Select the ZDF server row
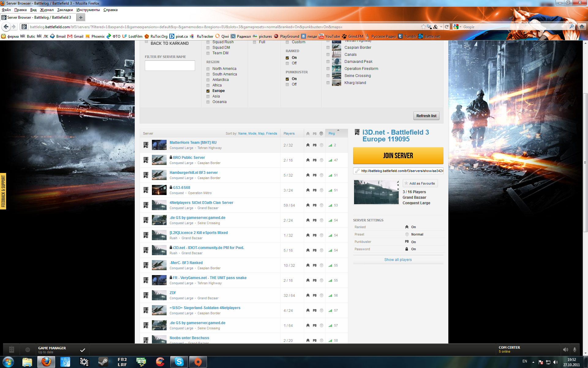588x368 pixels. [x=244, y=295]
